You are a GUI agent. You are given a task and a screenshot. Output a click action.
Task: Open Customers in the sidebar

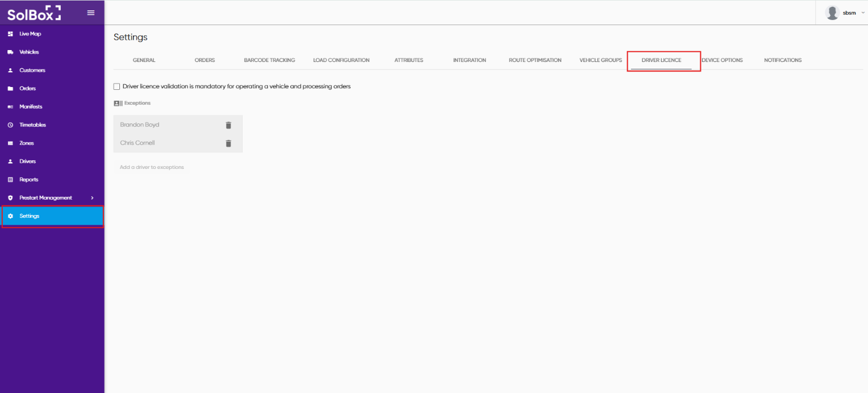coord(32,71)
